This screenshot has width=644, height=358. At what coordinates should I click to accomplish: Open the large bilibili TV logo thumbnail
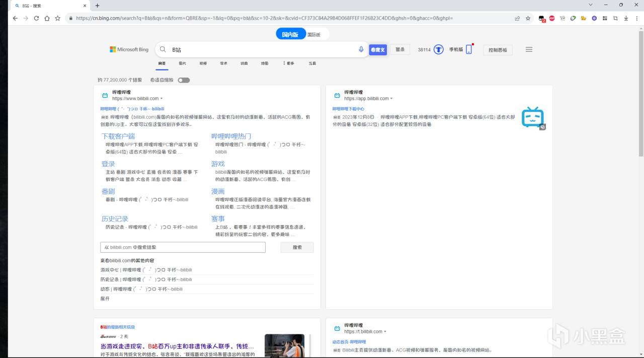[533, 117]
